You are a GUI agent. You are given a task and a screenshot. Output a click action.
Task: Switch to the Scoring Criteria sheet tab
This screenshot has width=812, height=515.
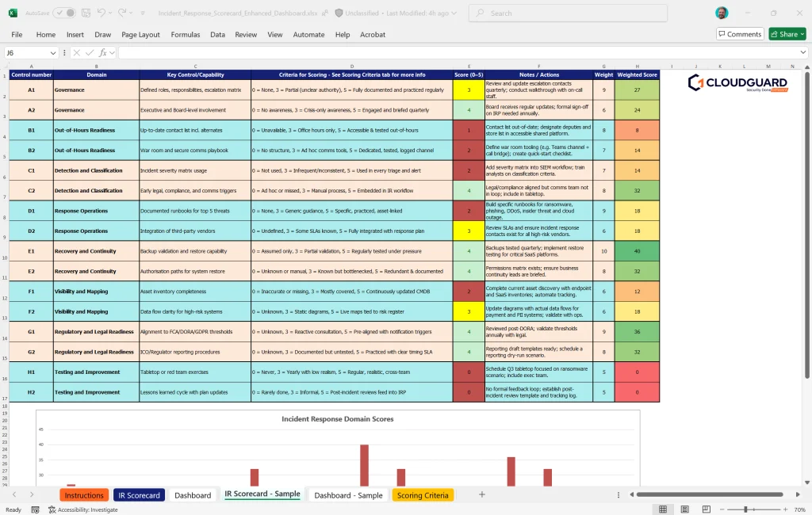[x=423, y=495]
